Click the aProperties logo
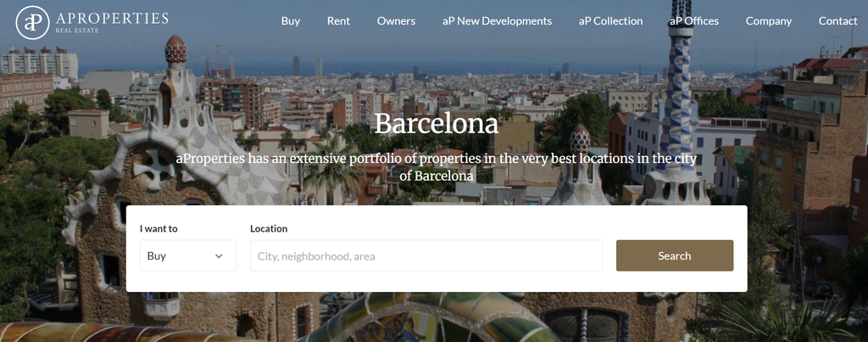The image size is (868, 342). coord(92,22)
